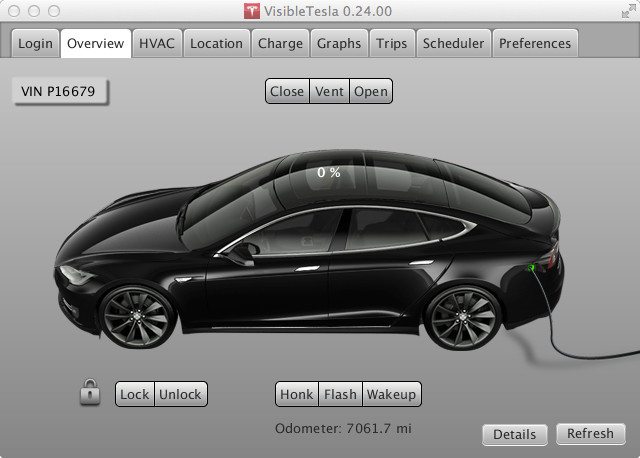This screenshot has height=458, width=640.
Task: Open the sunroof with Open button
Action: coord(371,91)
